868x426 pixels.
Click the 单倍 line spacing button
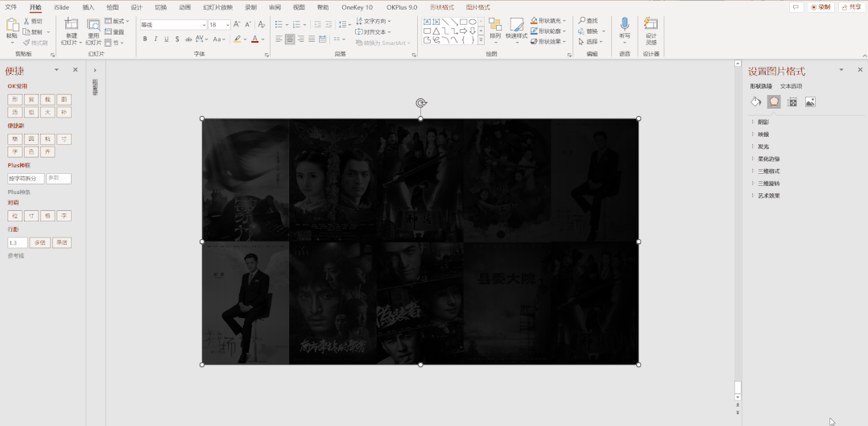point(62,242)
